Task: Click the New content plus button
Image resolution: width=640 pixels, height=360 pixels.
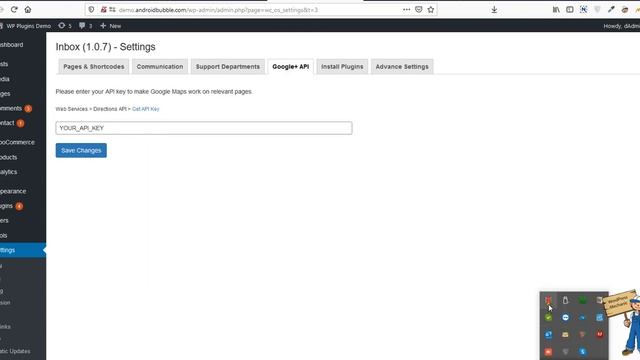Action: click(x=111, y=26)
